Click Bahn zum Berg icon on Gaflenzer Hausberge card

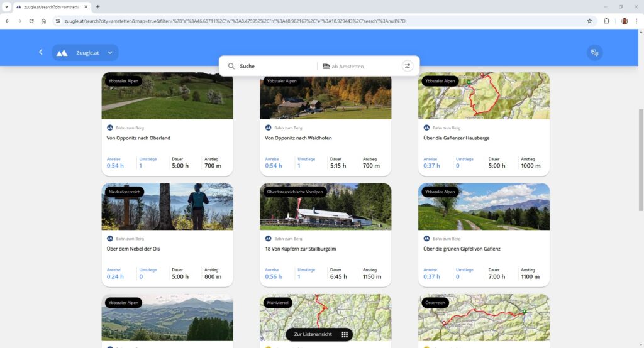point(426,128)
